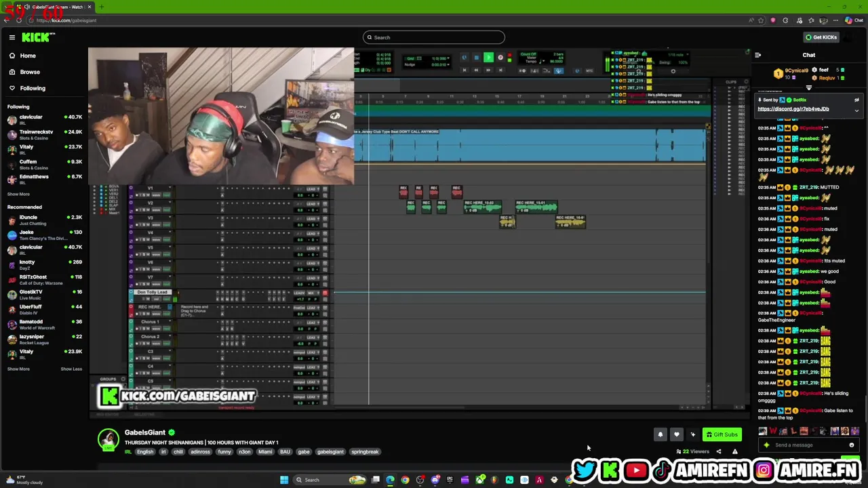
Task: Open Cuffem channel in sidebar
Action: [45, 164]
